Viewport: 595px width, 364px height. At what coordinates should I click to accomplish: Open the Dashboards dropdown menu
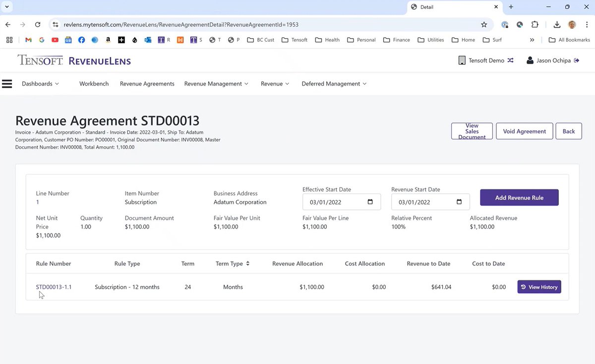click(40, 84)
